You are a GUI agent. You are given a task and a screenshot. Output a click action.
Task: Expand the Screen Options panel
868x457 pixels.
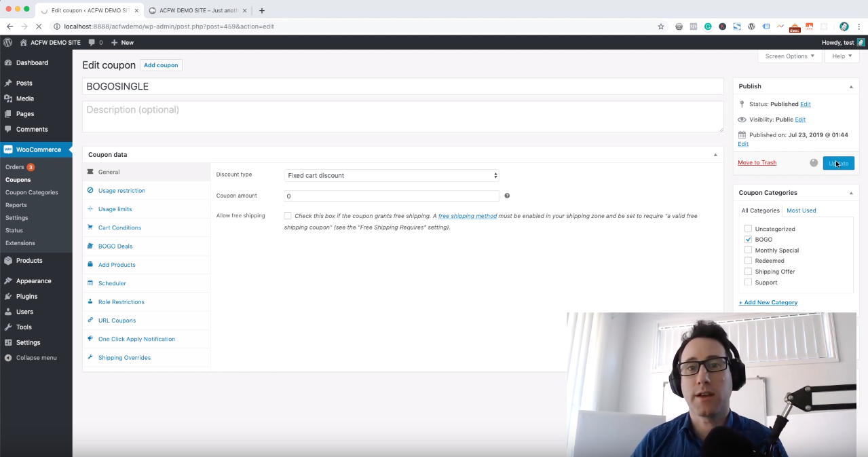(x=789, y=56)
